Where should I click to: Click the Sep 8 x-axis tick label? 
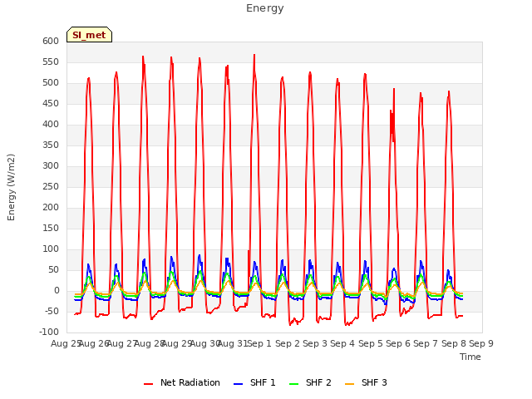(x=454, y=343)
